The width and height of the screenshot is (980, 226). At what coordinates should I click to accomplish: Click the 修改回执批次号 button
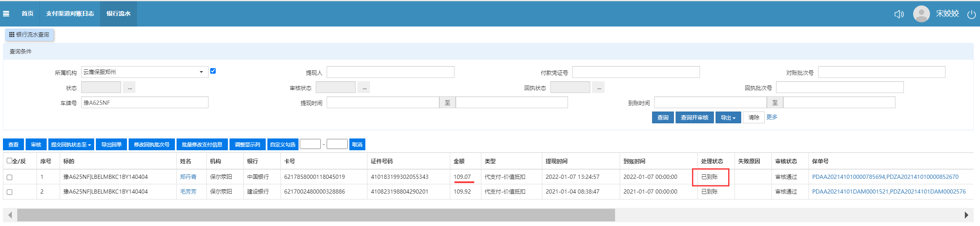click(x=152, y=144)
